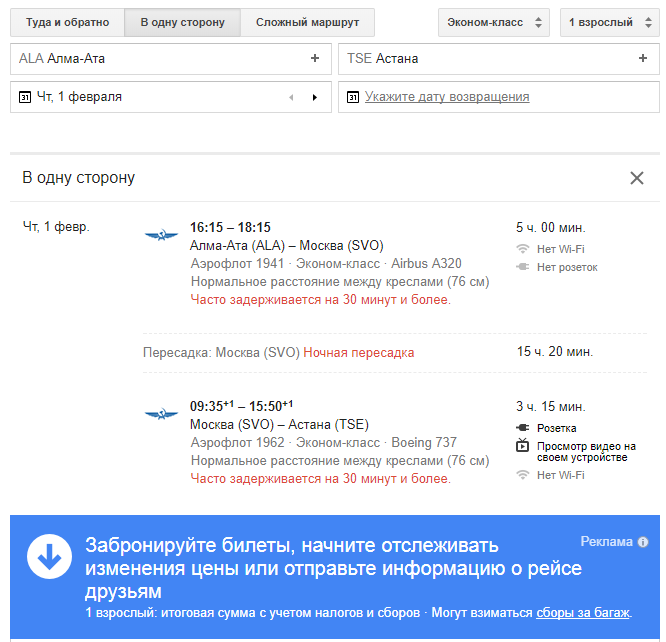Viewport: 666px width, 642px height.
Task: Click the plus icon in Алма-Ата origin field
Action: (315, 59)
